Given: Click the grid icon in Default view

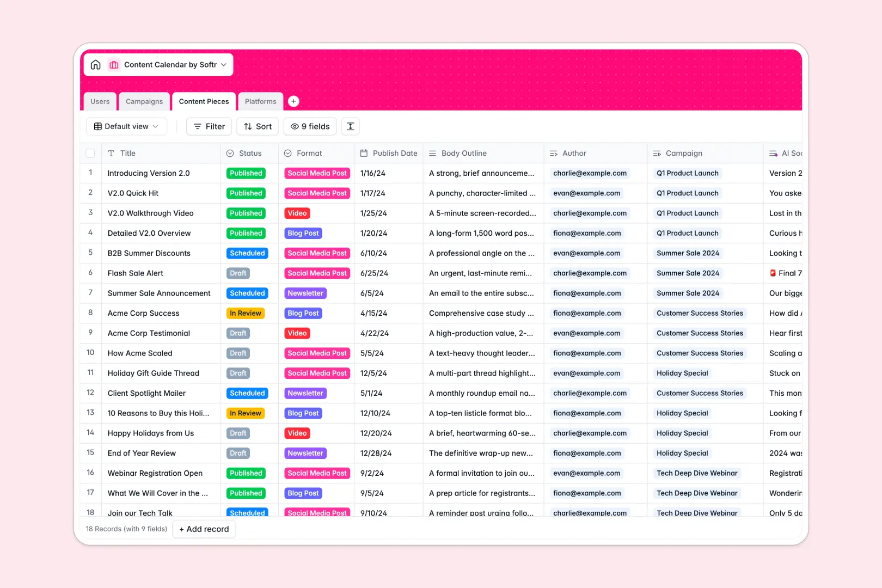Looking at the screenshot, I should click(x=98, y=126).
